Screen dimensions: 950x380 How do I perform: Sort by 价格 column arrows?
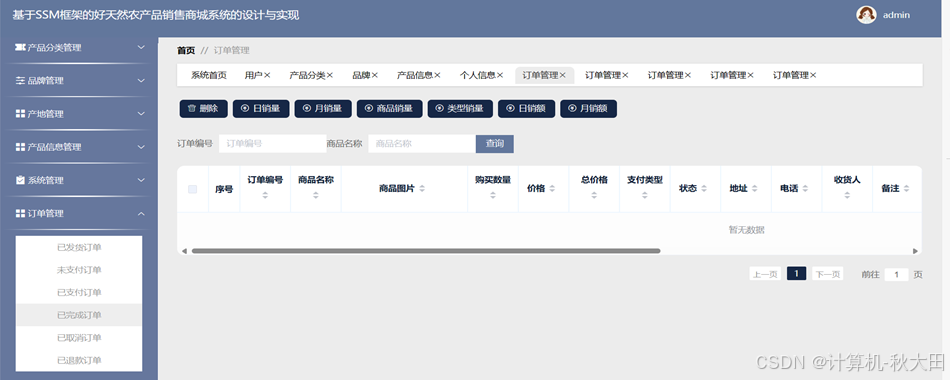[x=551, y=188]
